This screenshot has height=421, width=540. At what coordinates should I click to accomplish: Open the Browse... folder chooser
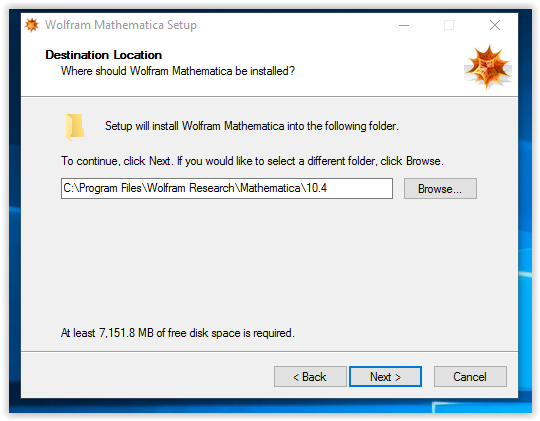click(440, 188)
